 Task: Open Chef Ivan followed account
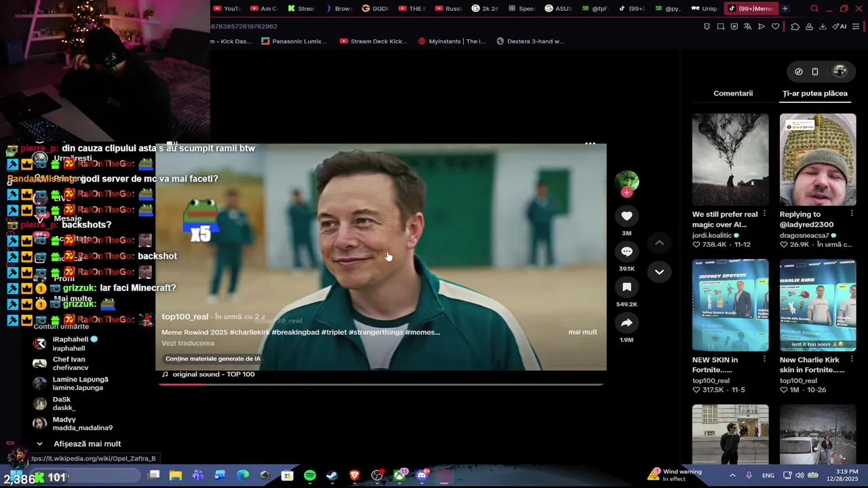61,363
